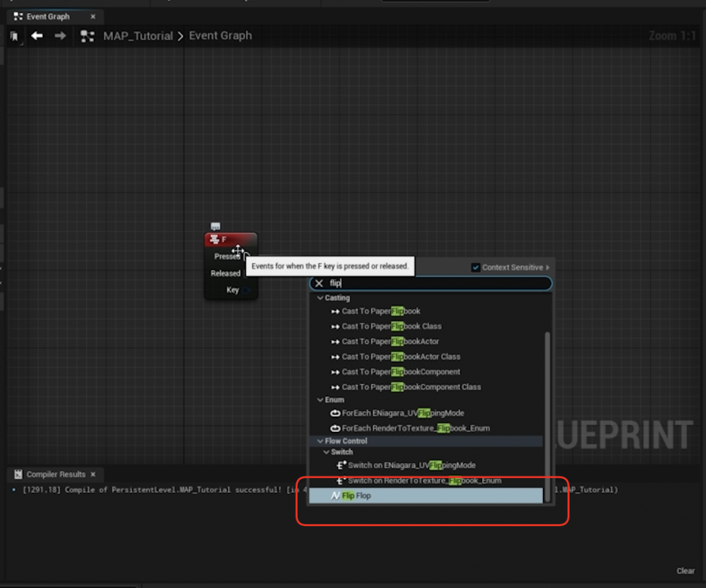Close the Event Graph tab

(94, 17)
